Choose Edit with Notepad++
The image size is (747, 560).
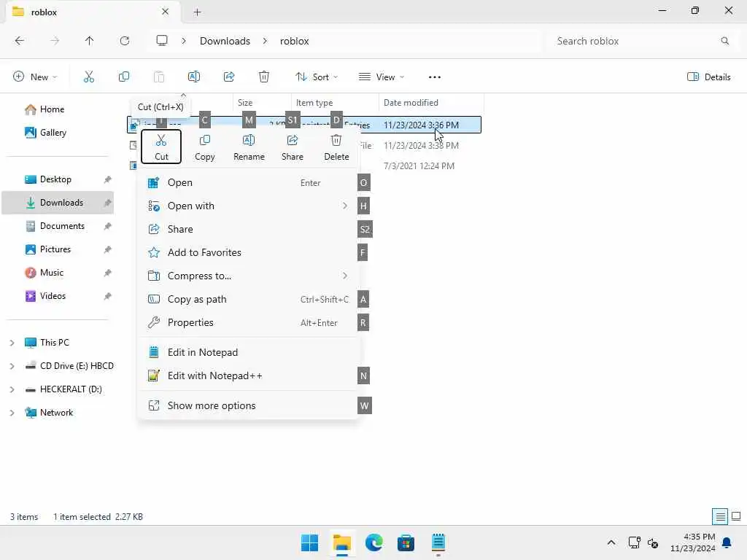pyautogui.click(x=248, y=376)
